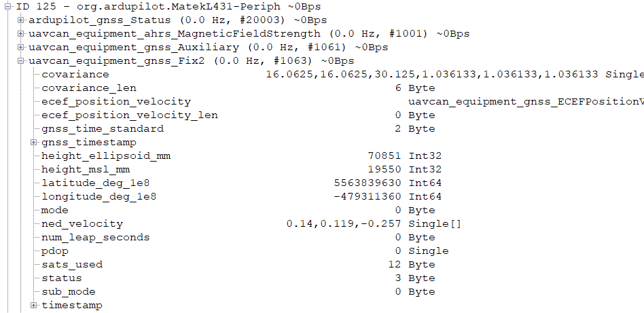Select the latitude_deg_1e8 row
The width and height of the screenshot is (644, 313).
[x=242, y=183]
